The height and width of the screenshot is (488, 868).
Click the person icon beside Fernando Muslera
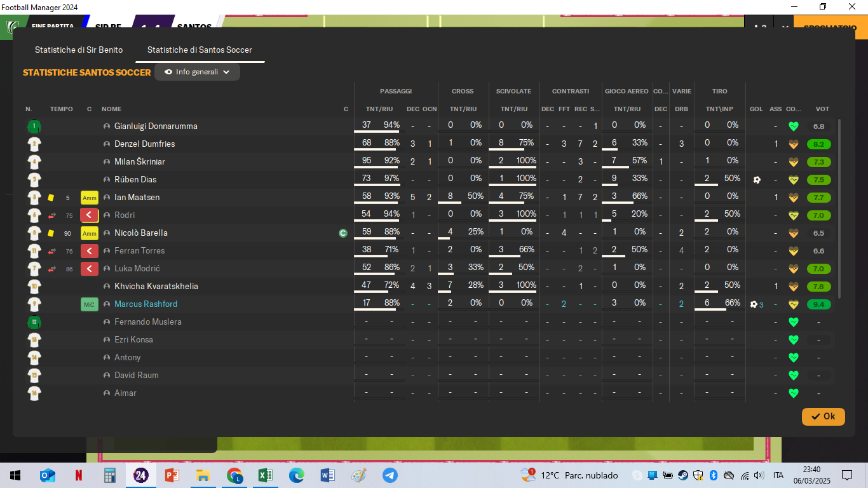tap(107, 322)
